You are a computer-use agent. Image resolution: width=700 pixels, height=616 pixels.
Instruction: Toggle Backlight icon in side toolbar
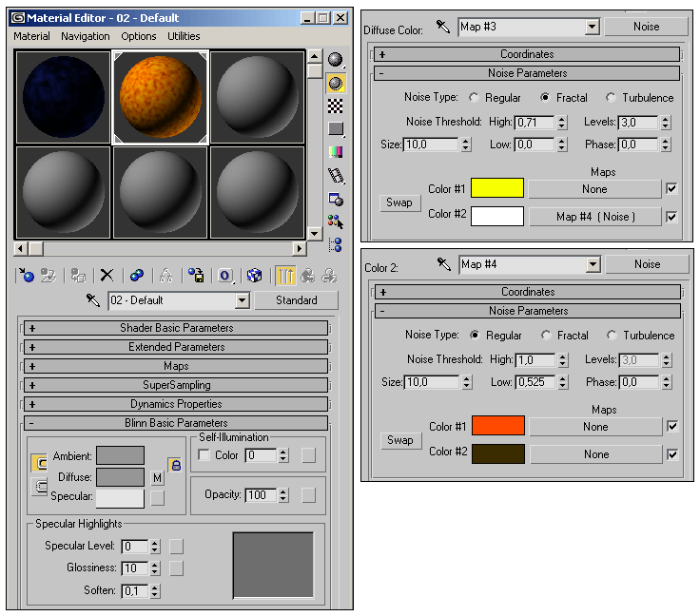click(336, 83)
